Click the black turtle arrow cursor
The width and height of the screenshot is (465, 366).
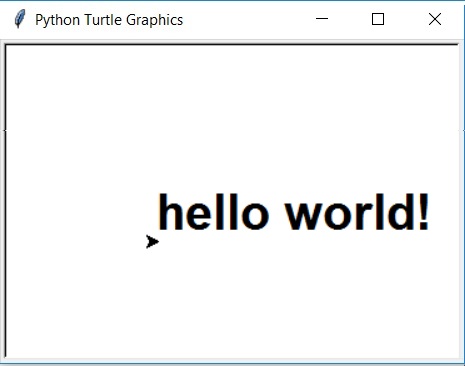152,242
